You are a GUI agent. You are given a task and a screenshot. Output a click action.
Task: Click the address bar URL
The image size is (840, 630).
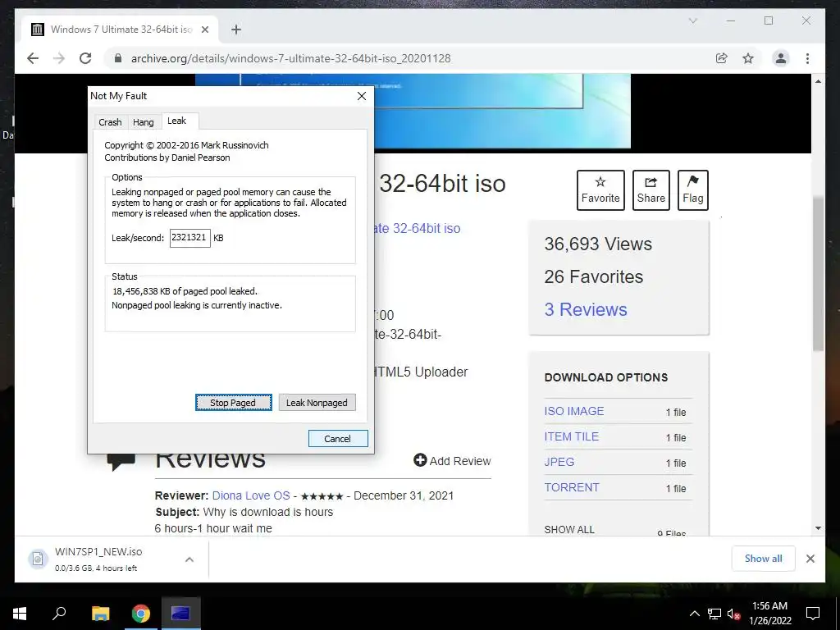click(x=291, y=58)
